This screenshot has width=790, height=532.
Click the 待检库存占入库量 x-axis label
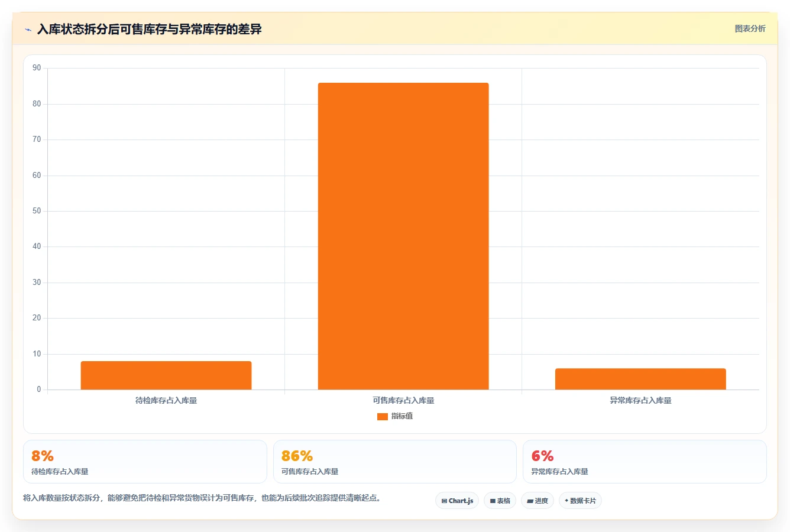coord(166,400)
